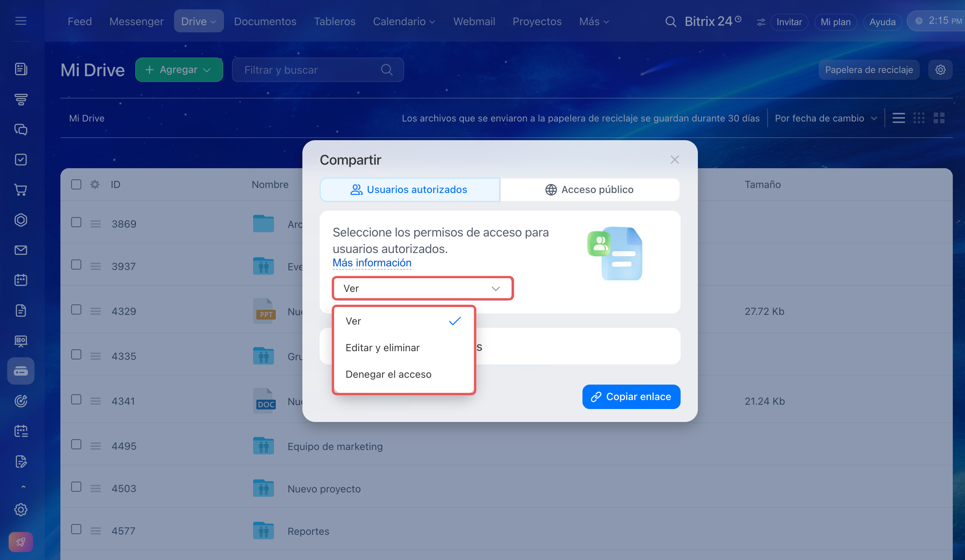
Task: Collapse the sidebar section caret
Action: click(23, 487)
